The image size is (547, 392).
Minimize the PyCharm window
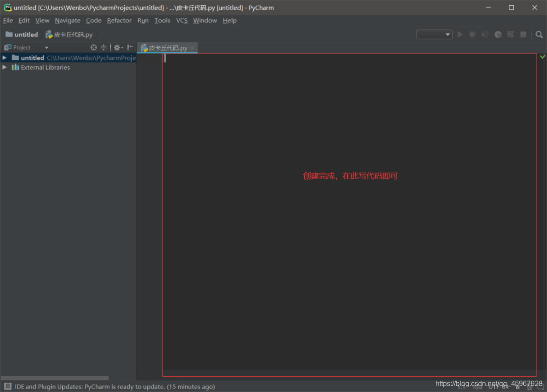point(489,7)
